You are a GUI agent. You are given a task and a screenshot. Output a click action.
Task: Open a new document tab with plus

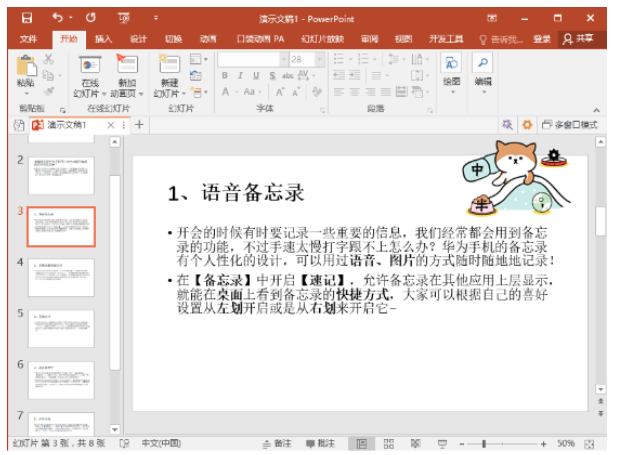pyautogui.click(x=139, y=125)
